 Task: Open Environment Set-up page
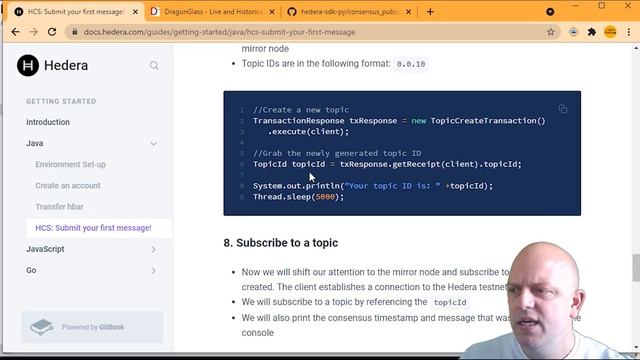(x=70, y=164)
